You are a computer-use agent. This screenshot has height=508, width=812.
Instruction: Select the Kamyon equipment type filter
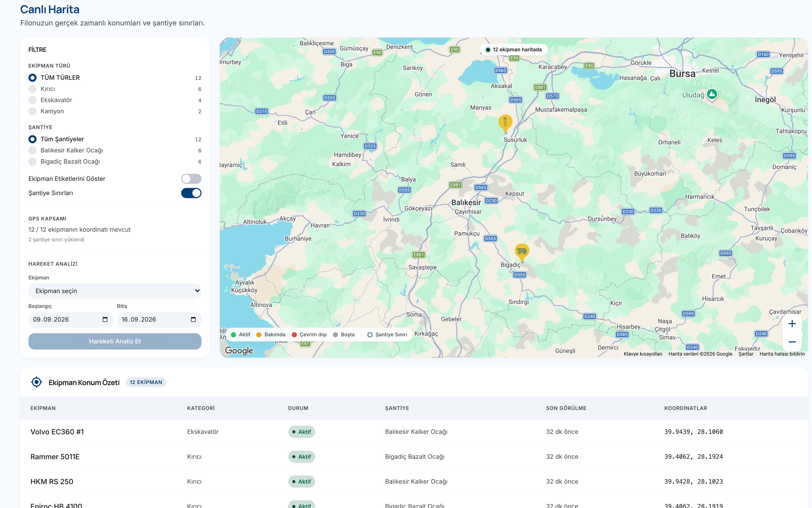(x=32, y=111)
